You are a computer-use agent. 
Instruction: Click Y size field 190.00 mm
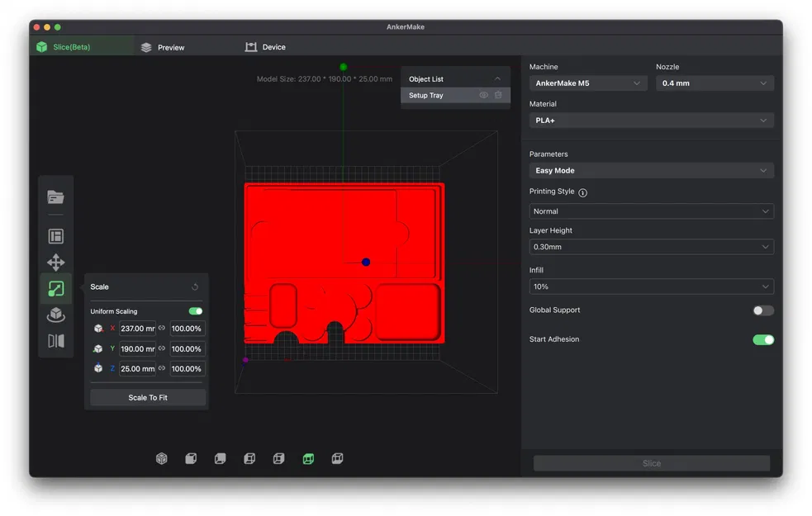coord(137,349)
